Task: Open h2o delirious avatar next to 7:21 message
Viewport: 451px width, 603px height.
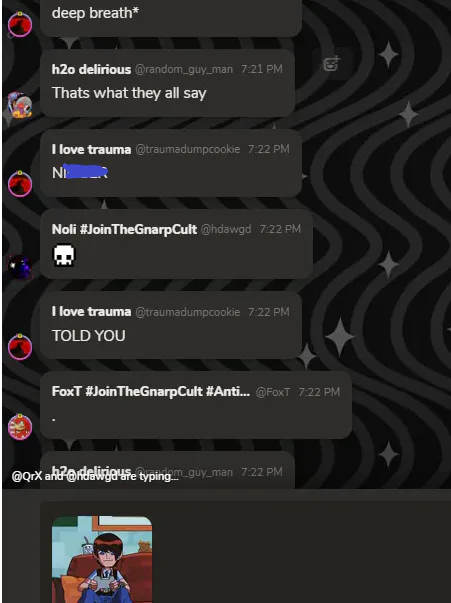Action: coord(20,105)
